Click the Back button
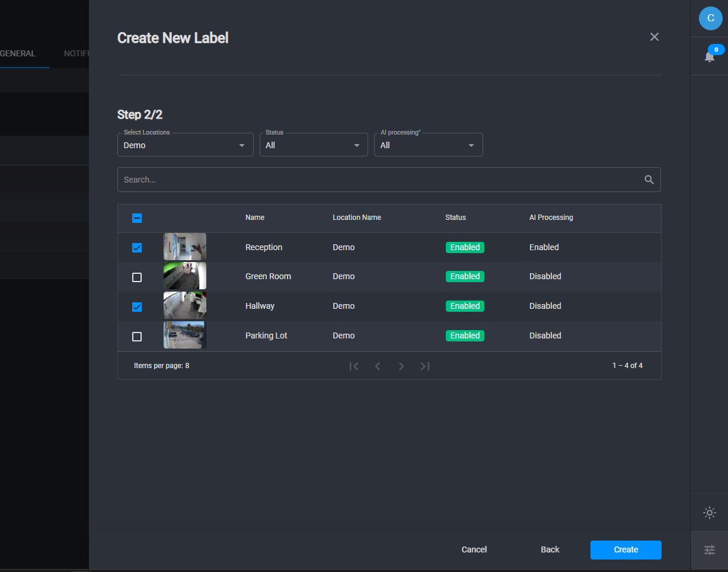The width and height of the screenshot is (728, 572). coord(550,549)
